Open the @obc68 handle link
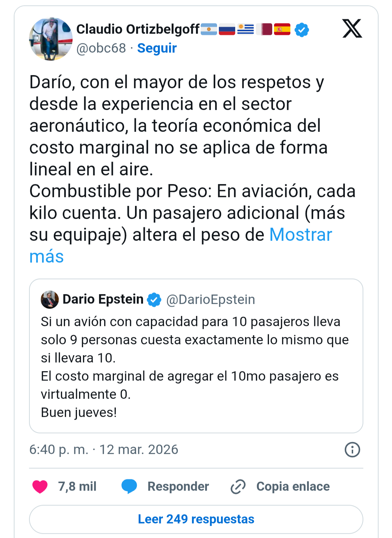Screen dimensions: 392x538 [101, 48]
